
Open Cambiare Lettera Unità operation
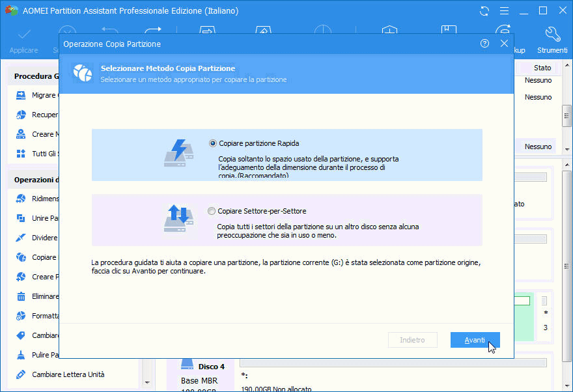[x=68, y=374]
